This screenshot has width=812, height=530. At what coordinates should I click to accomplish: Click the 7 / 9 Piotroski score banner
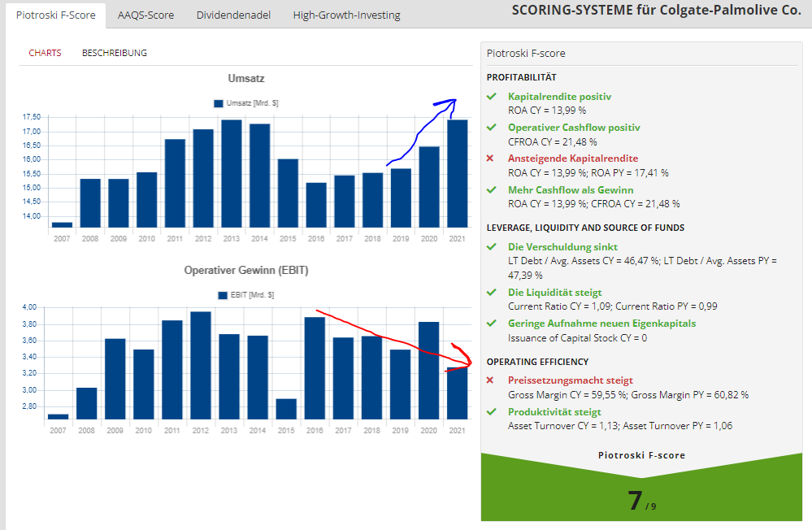(x=641, y=488)
